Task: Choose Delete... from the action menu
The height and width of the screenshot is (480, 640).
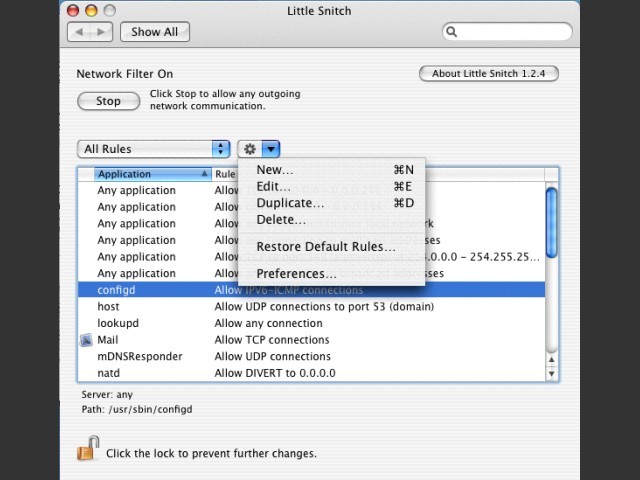Action: pos(331,220)
